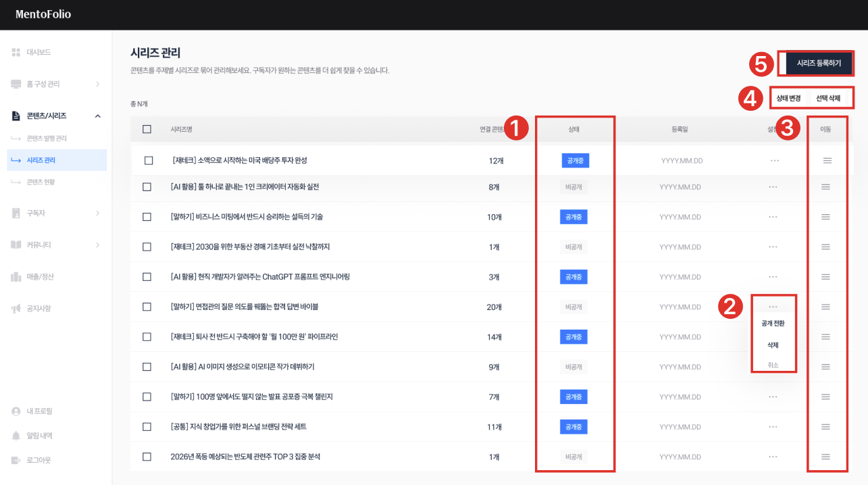Check the 1인 크리에이터 자동화 실전 checkbox

[x=147, y=187]
